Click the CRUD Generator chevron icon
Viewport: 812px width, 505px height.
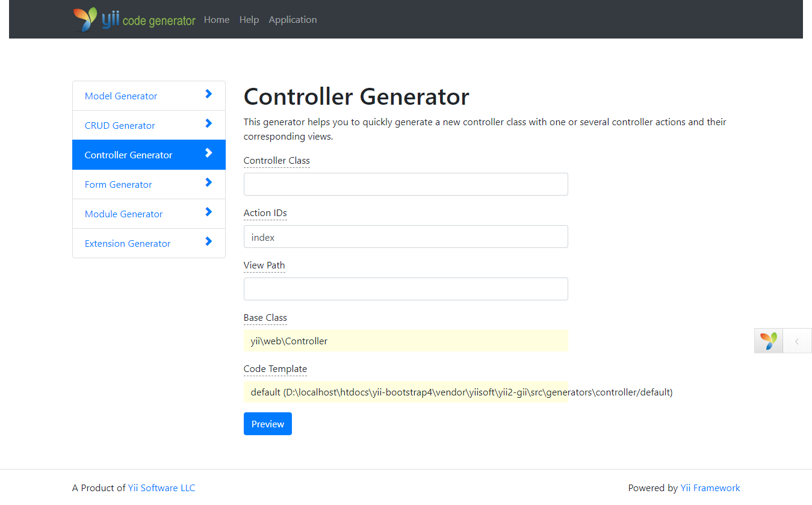[209, 123]
